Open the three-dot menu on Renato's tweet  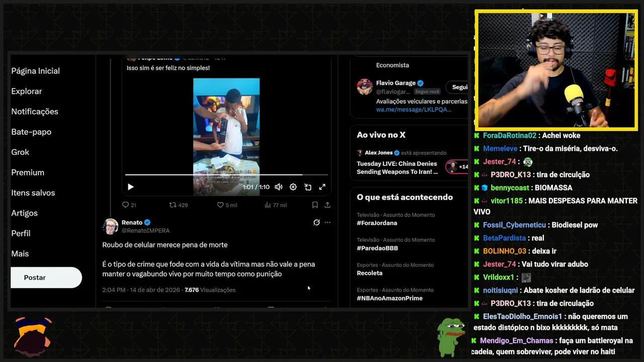(328, 222)
